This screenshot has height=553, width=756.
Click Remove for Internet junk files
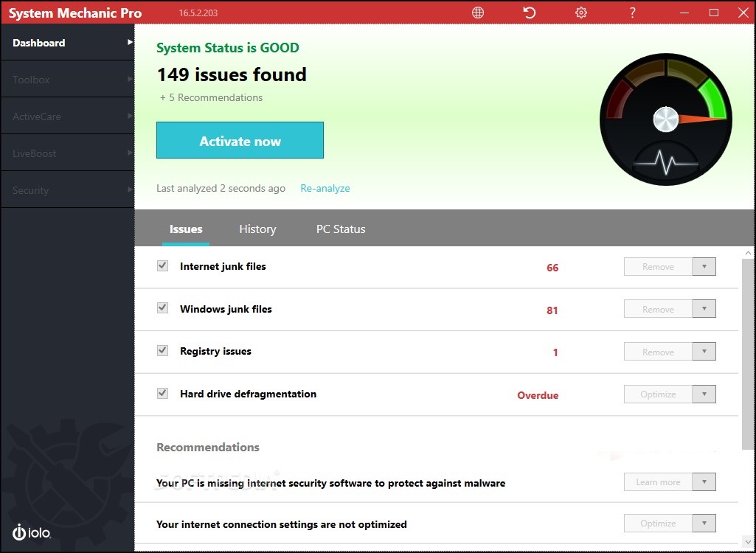coord(658,267)
